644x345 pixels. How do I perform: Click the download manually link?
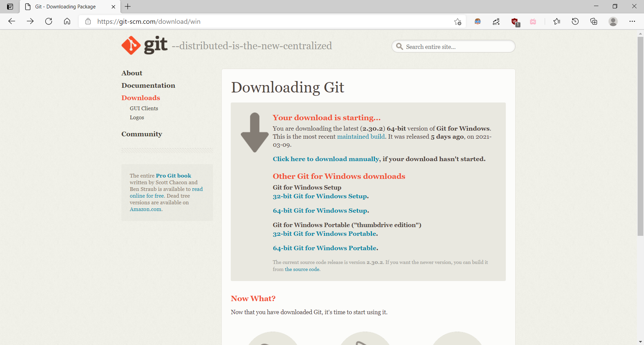point(325,159)
